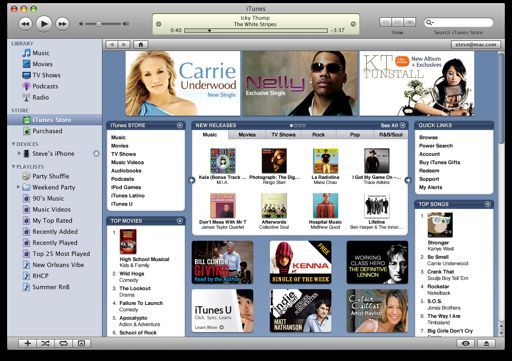This screenshot has width=512, height=361.
Task: Open the visualizer eye icon
Action: click(466, 343)
